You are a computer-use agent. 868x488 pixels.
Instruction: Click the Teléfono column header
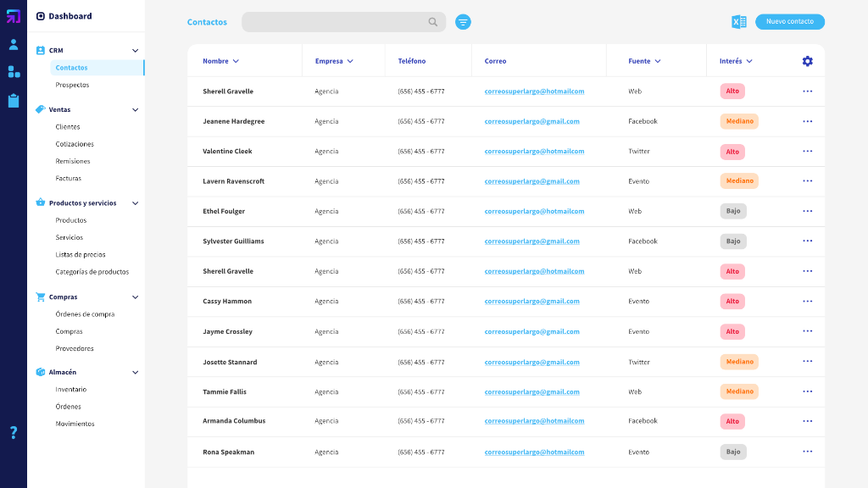(412, 61)
